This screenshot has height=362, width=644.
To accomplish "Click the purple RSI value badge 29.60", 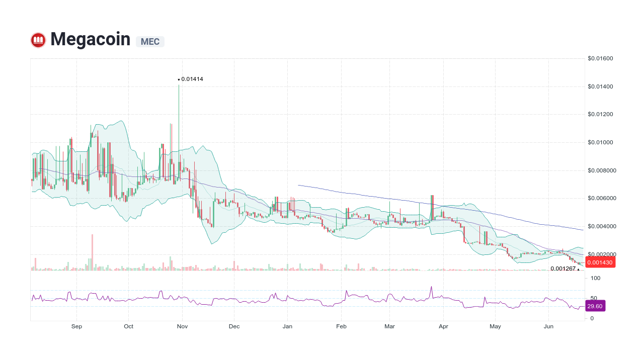I will pos(596,305).
